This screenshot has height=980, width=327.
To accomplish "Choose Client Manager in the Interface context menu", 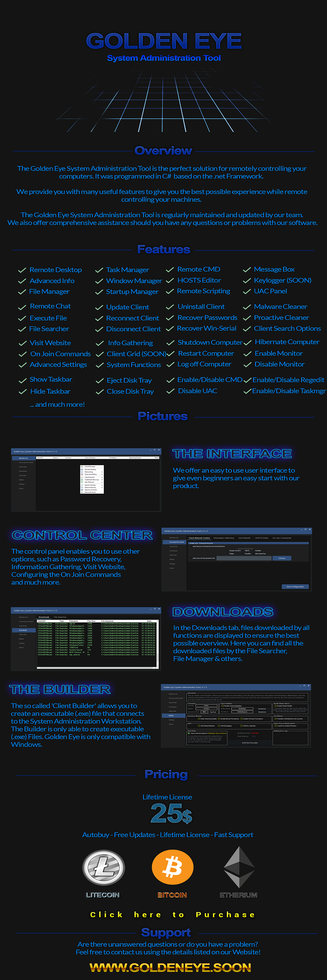I will point(92,466).
